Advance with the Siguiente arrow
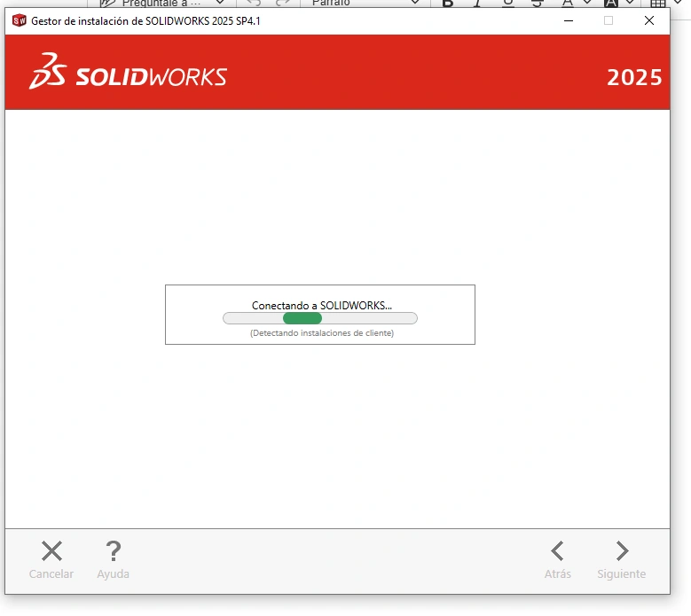Screen dimensions: 691x616 click(x=622, y=550)
